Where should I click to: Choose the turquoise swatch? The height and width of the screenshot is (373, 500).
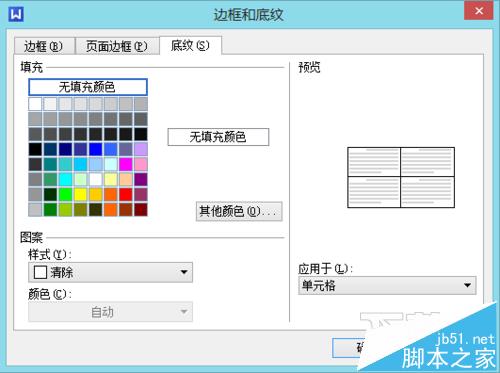click(65, 164)
